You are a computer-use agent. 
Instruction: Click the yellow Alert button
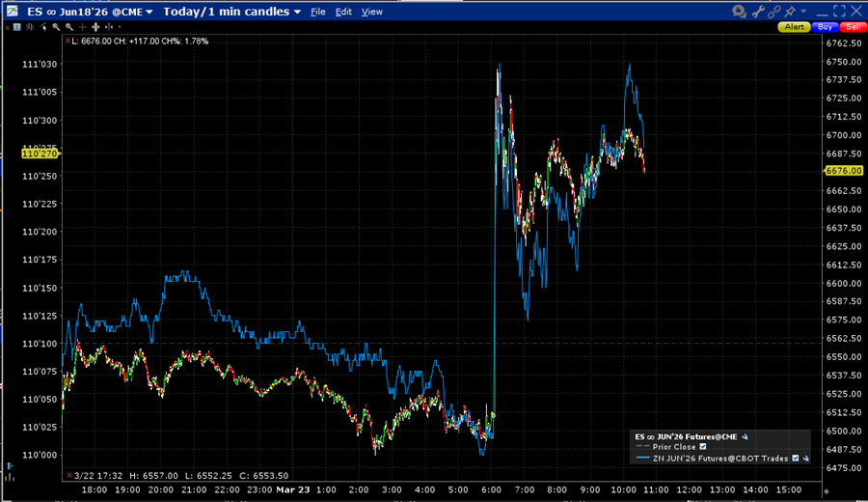tap(794, 27)
